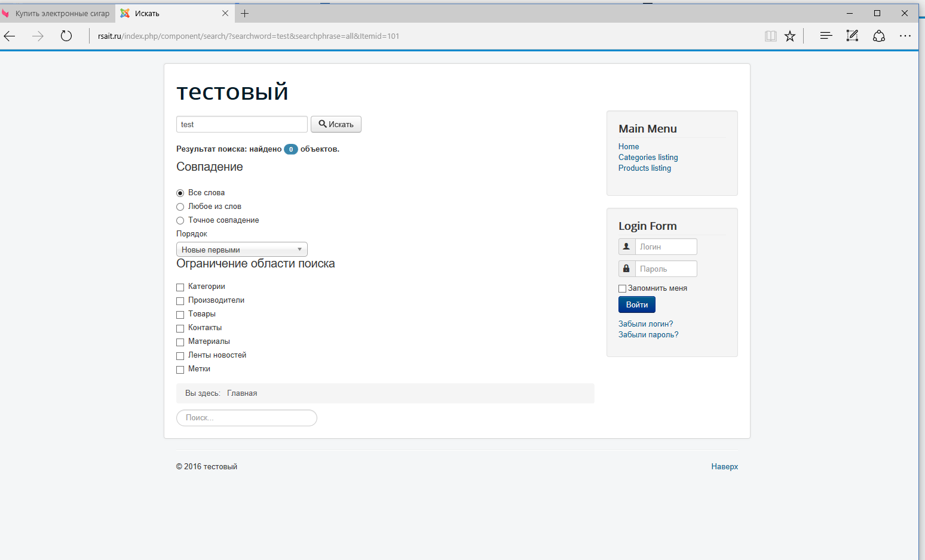Viewport: 925px width, 560px height.
Task: Open the Hub lines icon
Action: pos(826,36)
